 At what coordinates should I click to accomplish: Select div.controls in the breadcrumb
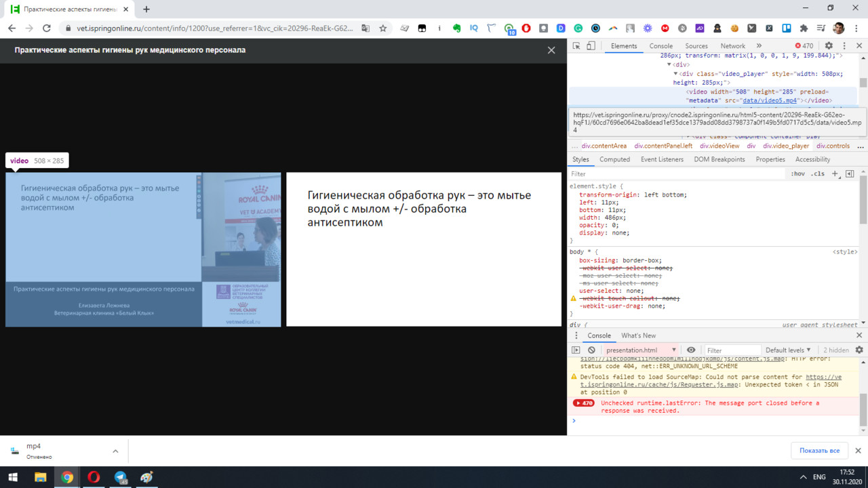(x=833, y=146)
